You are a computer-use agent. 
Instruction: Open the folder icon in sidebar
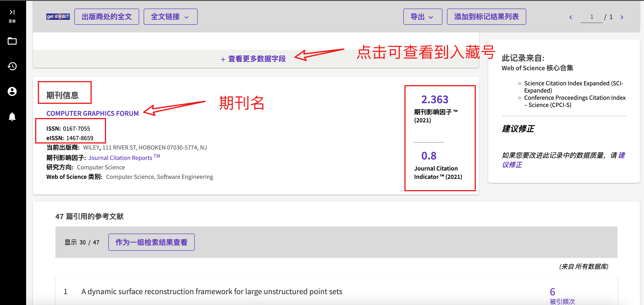[12, 41]
